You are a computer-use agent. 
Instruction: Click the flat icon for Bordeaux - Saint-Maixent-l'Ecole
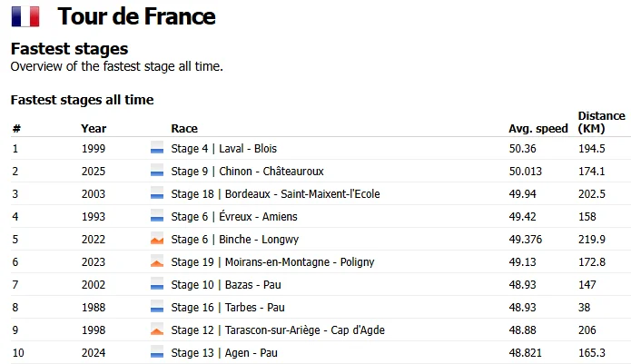click(x=157, y=193)
